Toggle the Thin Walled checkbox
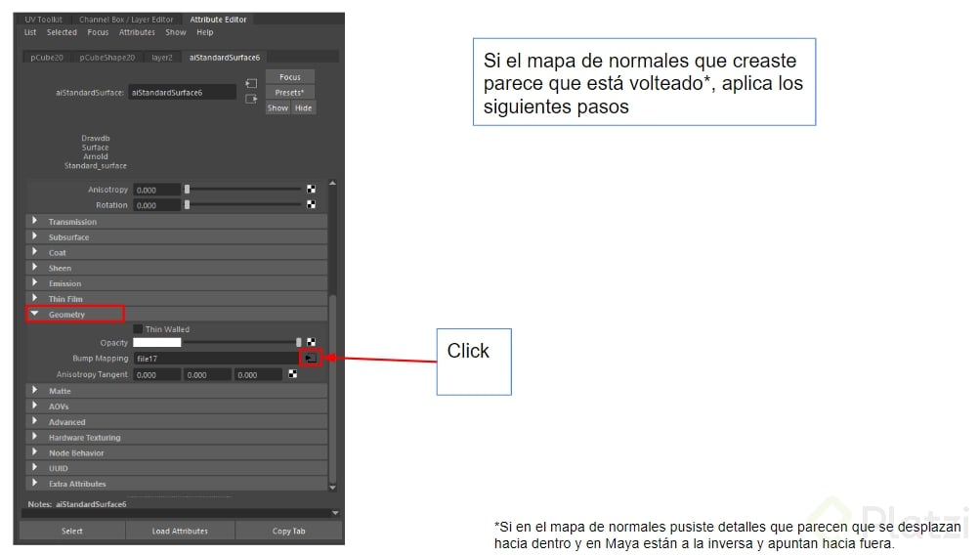 pos(138,328)
